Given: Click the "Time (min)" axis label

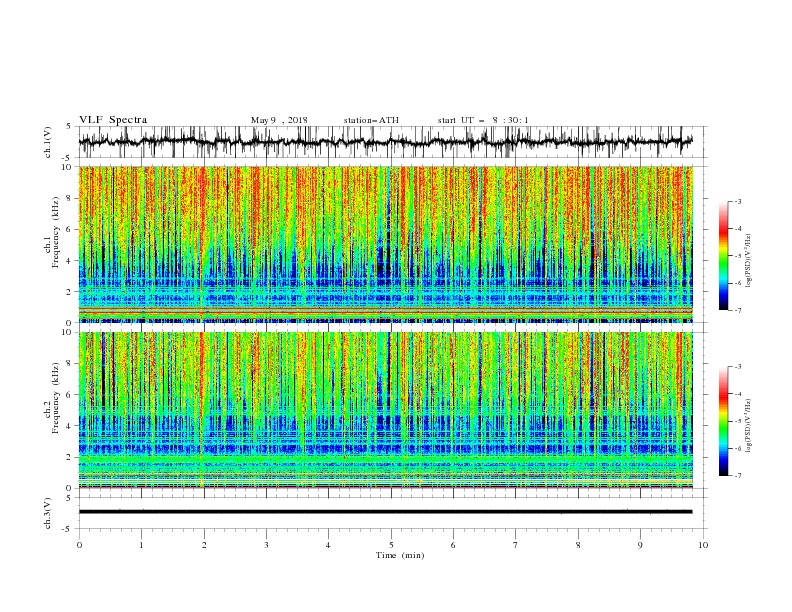Looking at the screenshot, I should pyautogui.click(x=400, y=555).
